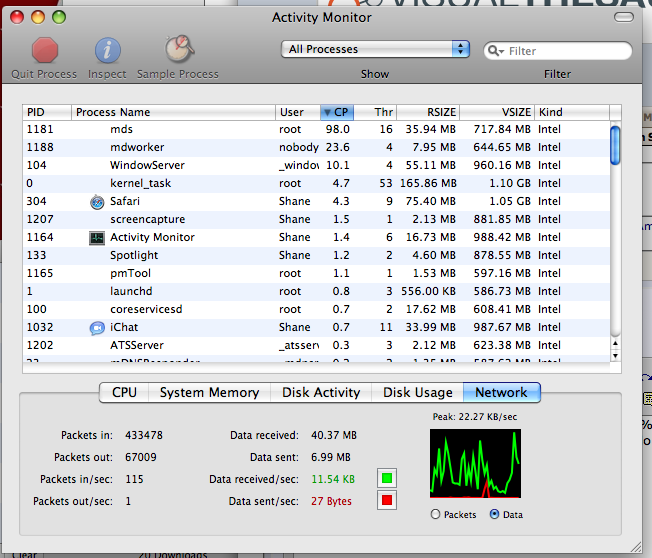The height and width of the screenshot is (558, 652).
Task: Switch to the Disk Usage tab
Action: (x=417, y=393)
